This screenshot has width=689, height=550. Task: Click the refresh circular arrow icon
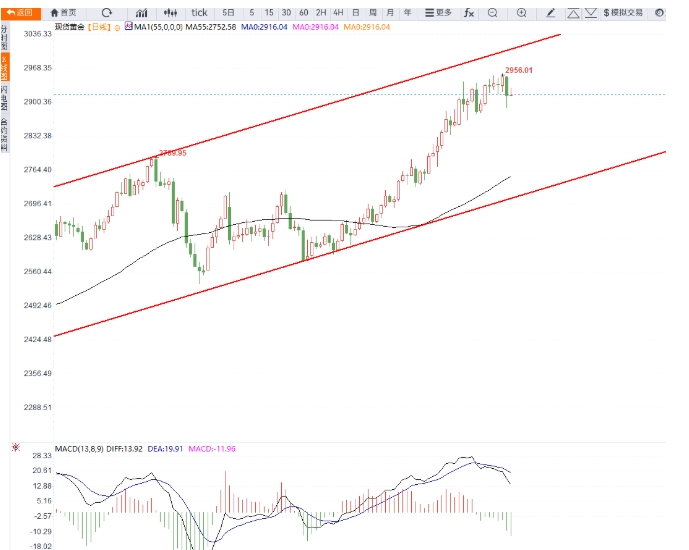tap(107, 13)
